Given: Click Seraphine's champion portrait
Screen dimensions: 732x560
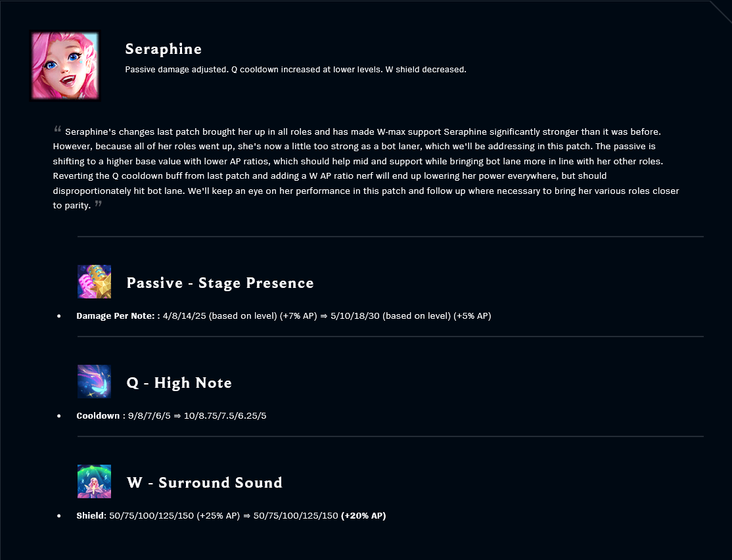Looking at the screenshot, I should 65,65.
